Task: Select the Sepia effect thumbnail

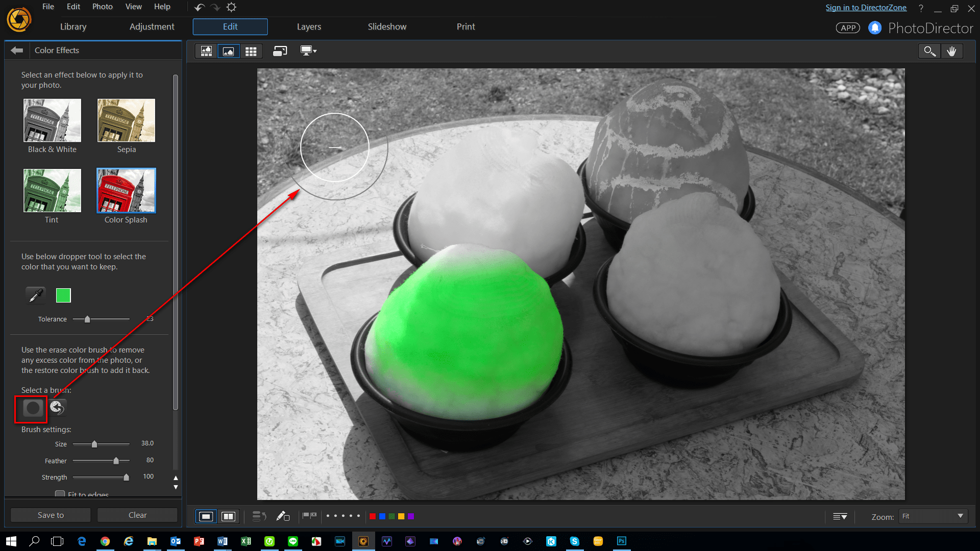Action: click(x=126, y=120)
